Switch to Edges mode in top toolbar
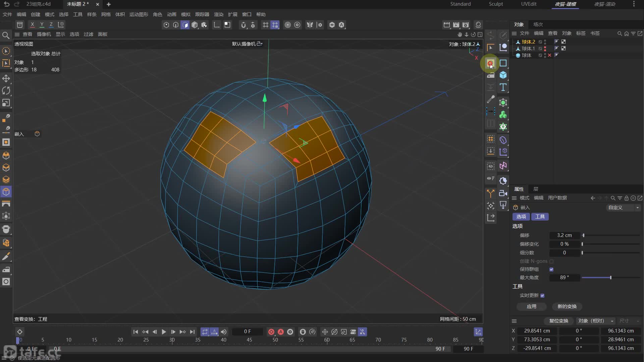Image resolution: width=644 pixels, height=362 pixels. point(175,25)
